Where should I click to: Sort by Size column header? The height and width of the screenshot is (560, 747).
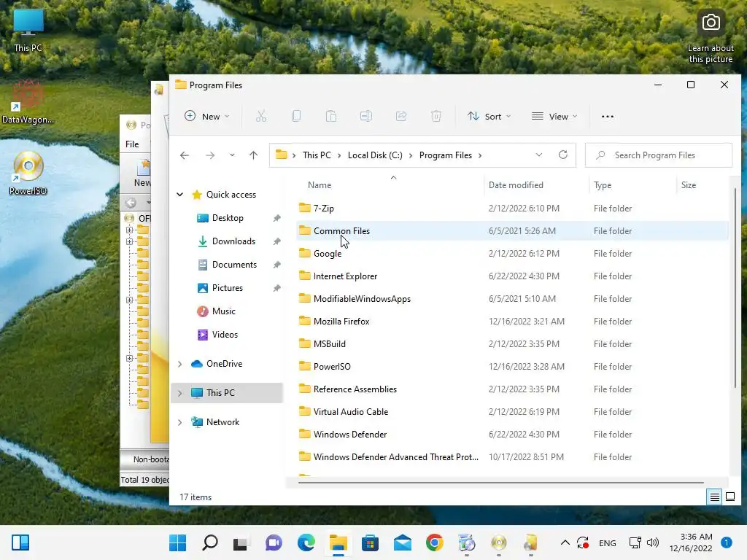[x=689, y=185]
